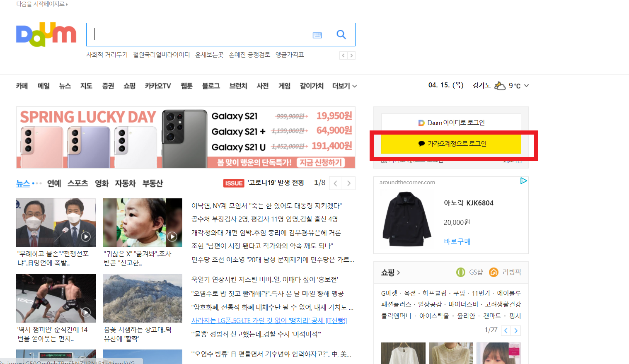Open the 카페 menu

pos(22,86)
